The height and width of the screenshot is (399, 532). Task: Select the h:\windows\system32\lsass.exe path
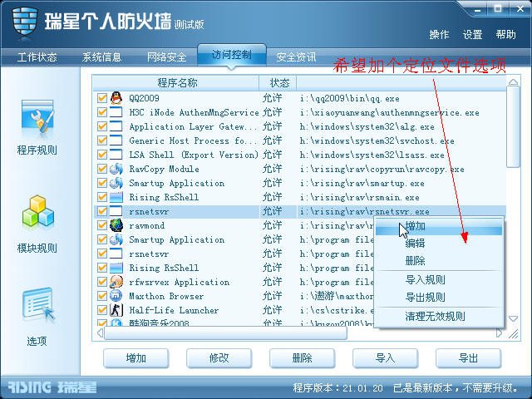372,155
